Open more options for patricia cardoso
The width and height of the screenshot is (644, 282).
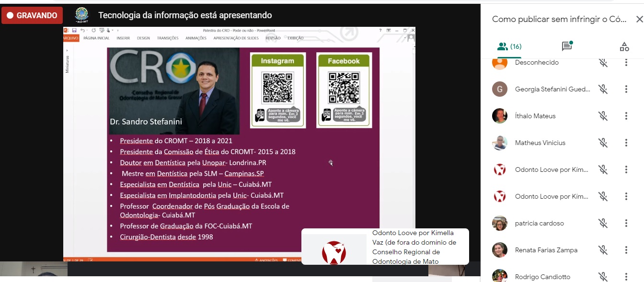pyautogui.click(x=626, y=223)
